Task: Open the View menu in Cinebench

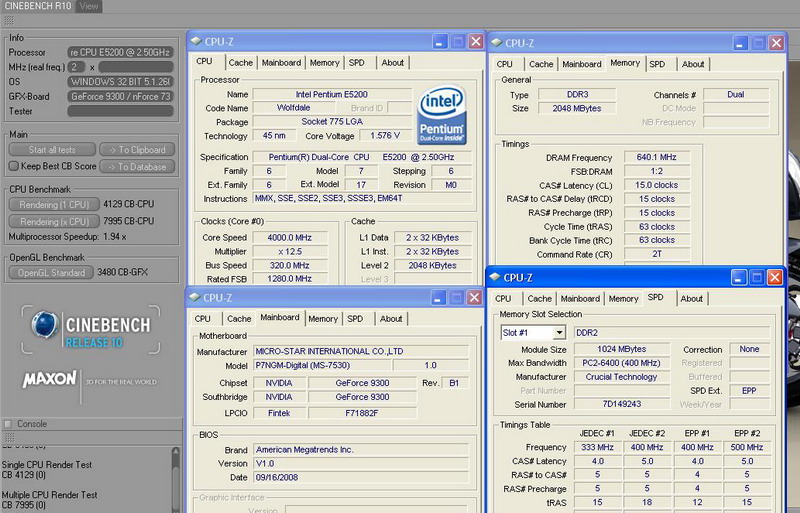Action: pyautogui.click(x=89, y=6)
